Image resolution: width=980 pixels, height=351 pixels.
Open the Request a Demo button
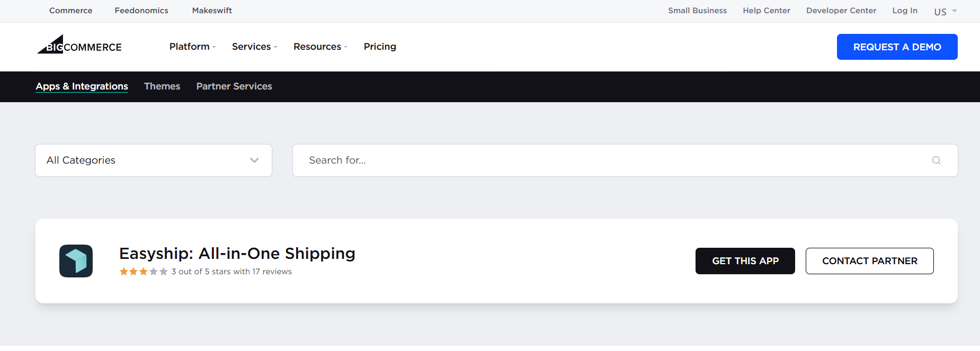897,47
